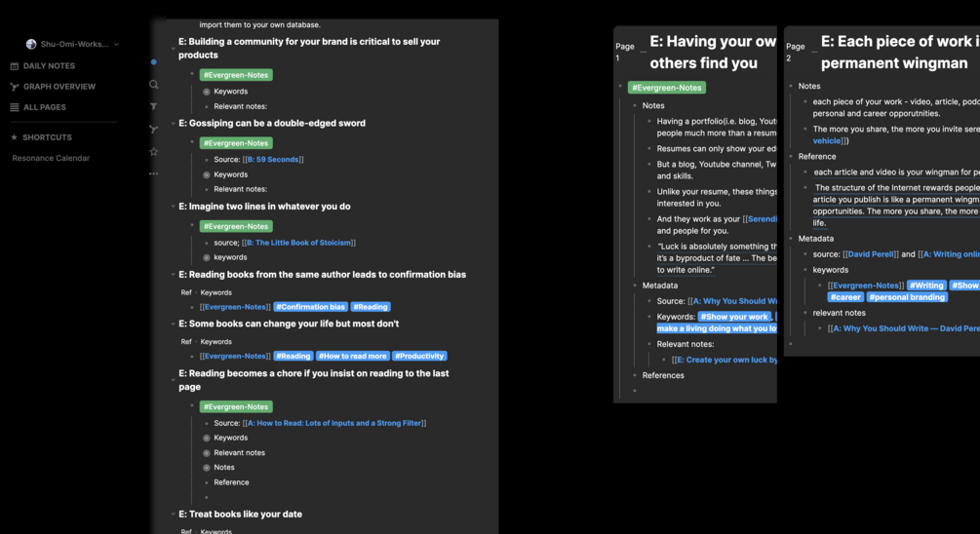The width and height of the screenshot is (980, 534).
Task: Open All Pages from sidebar
Action: [x=44, y=107]
